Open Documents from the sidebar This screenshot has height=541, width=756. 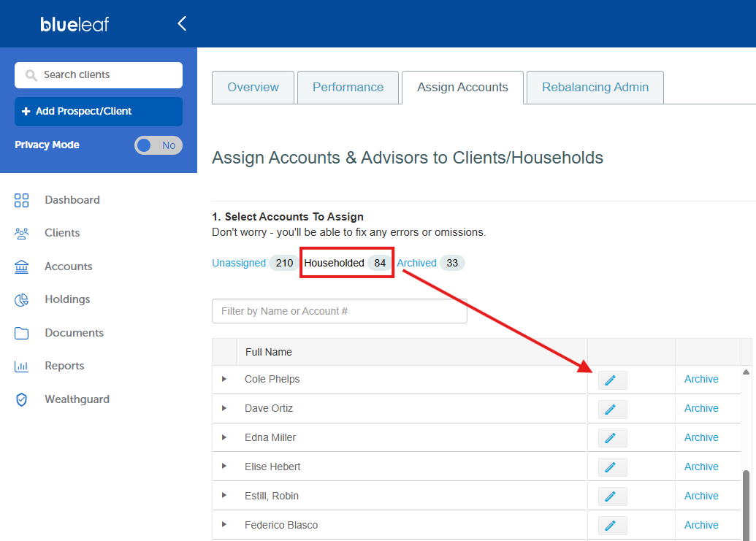(x=75, y=333)
